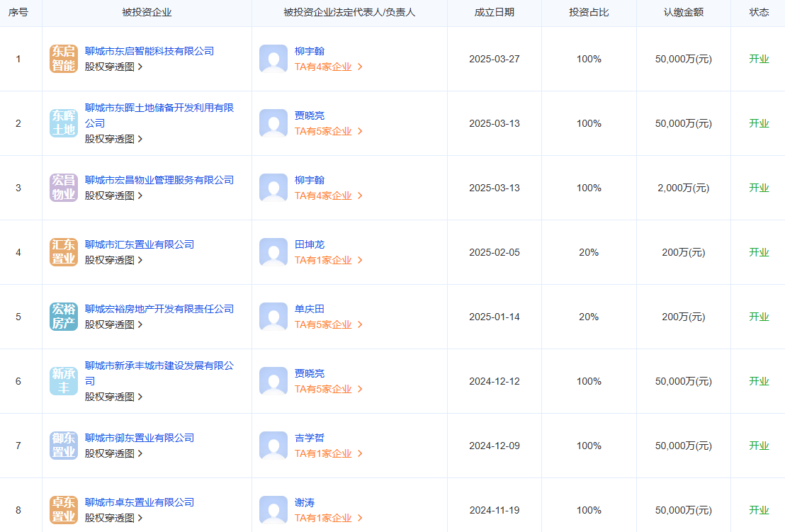The width and height of the screenshot is (785, 532).
Task: Expand 股权穿透图 under 聊城市汇东置业有限公司
Action: click(x=113, y=260)
